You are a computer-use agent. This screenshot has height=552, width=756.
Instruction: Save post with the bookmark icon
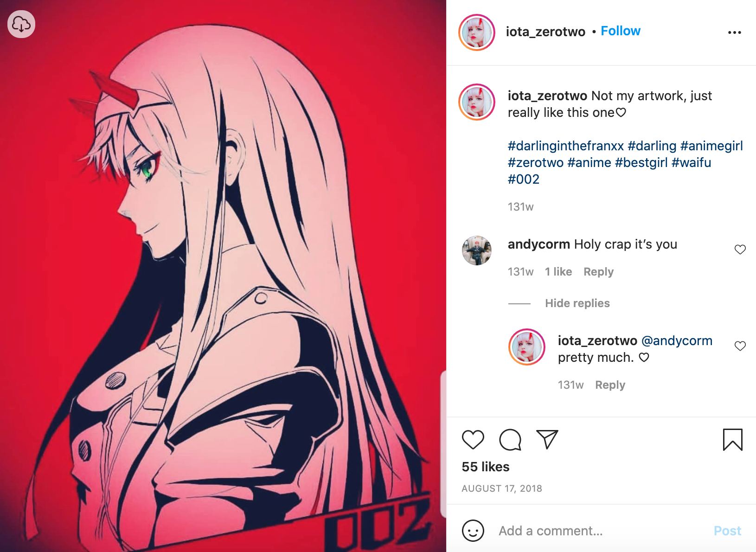coord(733,439)
